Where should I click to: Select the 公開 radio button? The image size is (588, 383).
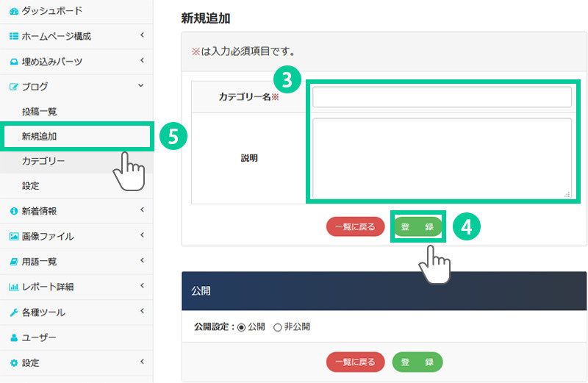[242, 327]
